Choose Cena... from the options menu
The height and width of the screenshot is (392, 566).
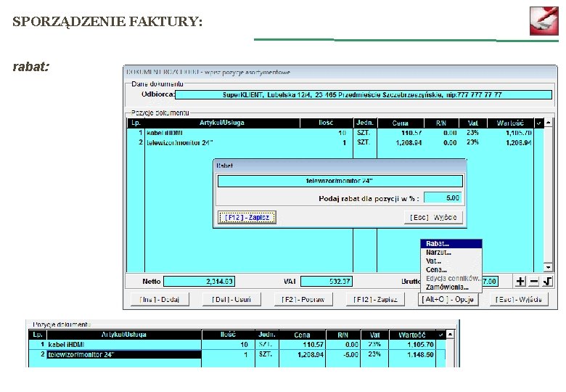pos(451,269)
